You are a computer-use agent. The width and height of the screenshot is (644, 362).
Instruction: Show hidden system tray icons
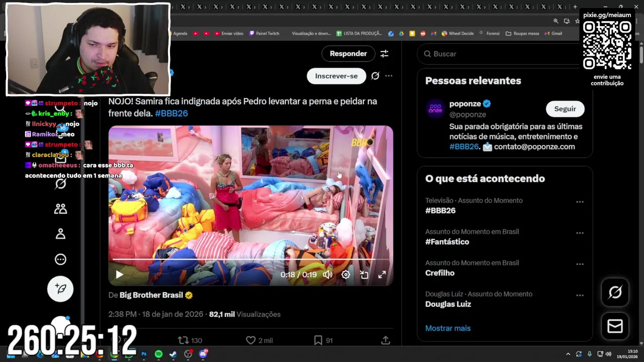click(x=568, y=354)
